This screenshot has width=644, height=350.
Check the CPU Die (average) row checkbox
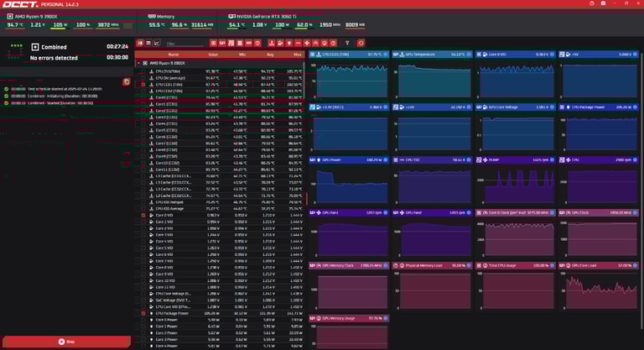143,78
